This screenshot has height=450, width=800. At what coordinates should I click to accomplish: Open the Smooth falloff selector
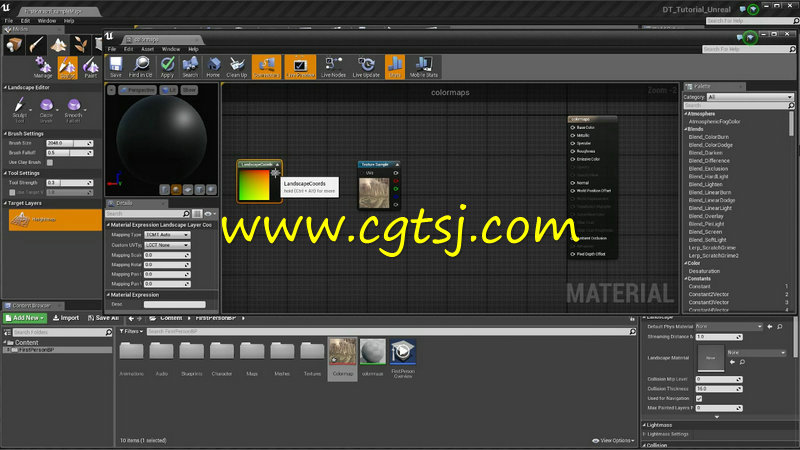(73, 110)
